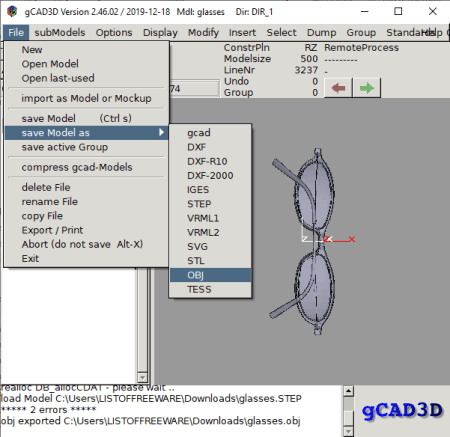The image size is (450, 437).
Task: Choose delete File entry
Action: (86, 187)
